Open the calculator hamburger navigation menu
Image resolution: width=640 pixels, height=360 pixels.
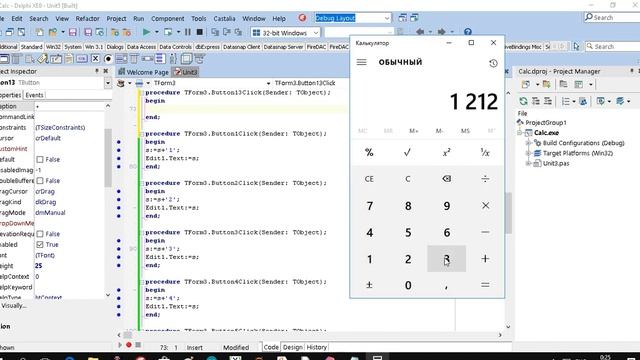pos(362,62)
